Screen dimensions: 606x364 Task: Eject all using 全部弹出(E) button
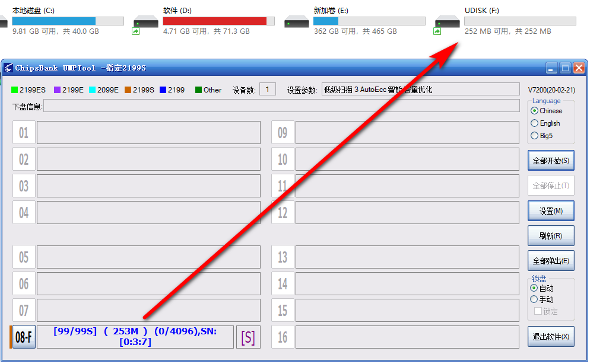(551, 261)
